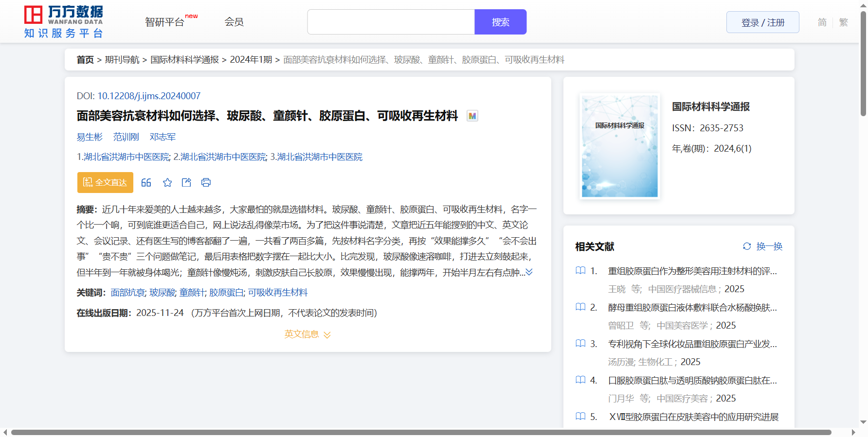Click the citation quote icon
This screenshot has height=437, width=868.
click(x=146, y=183)
